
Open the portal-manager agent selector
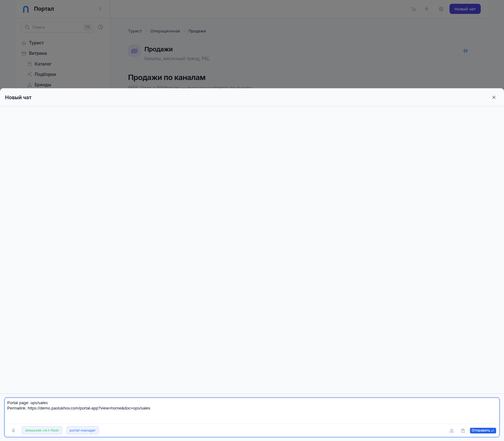pyautogui.click(x=83, y=430)
